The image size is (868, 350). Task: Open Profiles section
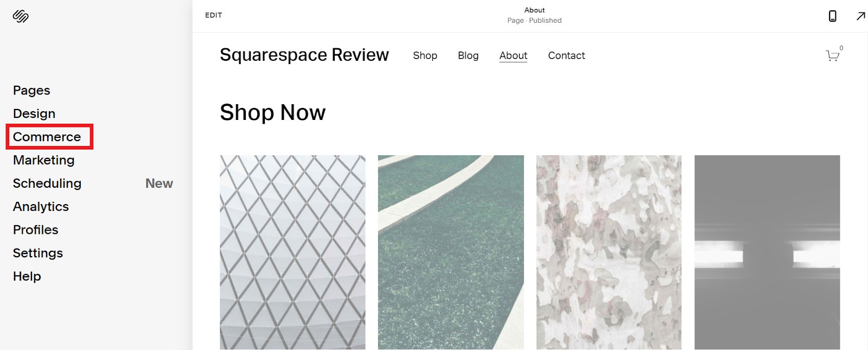tap(36, 230)
